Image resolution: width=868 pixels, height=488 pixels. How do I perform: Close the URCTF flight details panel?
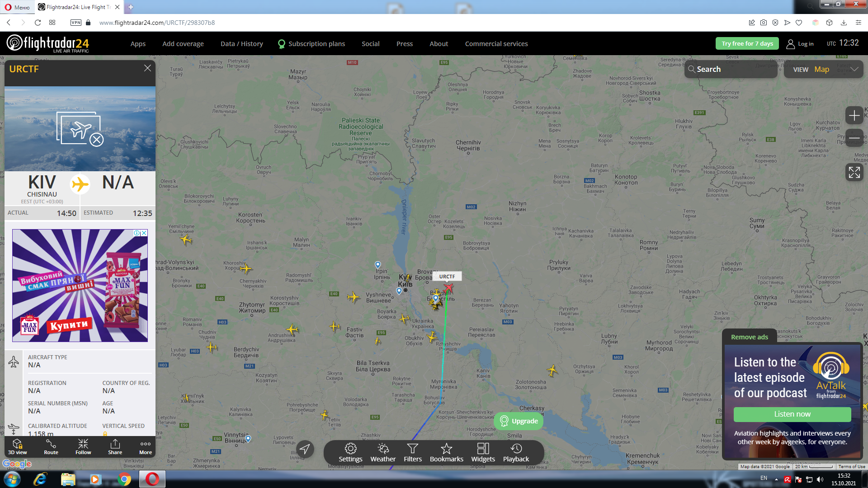[x=147, y=68]
